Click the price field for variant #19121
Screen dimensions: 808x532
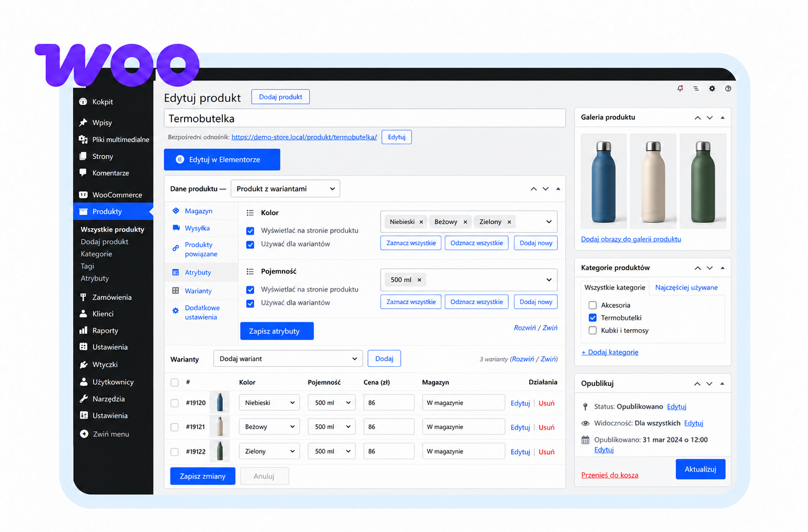click(x=389, y=427)
